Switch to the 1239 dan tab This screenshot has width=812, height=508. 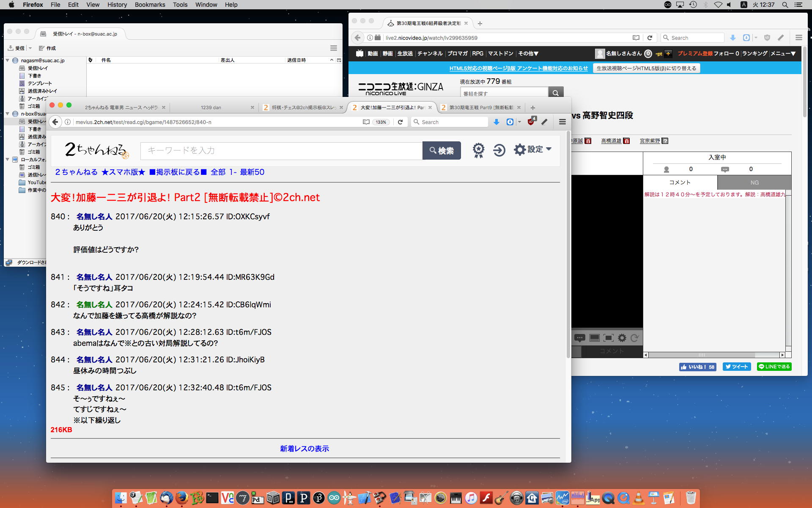pyautogui.click(x=211, y=108)
